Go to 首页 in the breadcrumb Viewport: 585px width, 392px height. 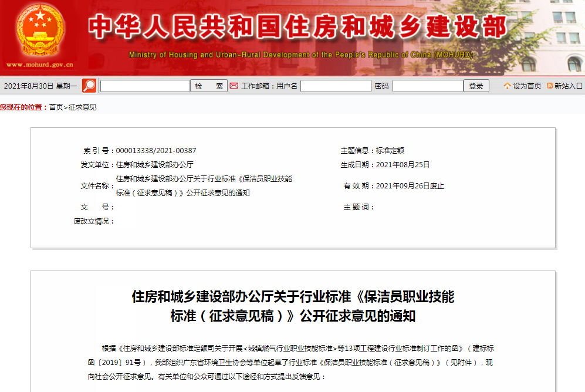pyautogui.click(x=56, y=107)
